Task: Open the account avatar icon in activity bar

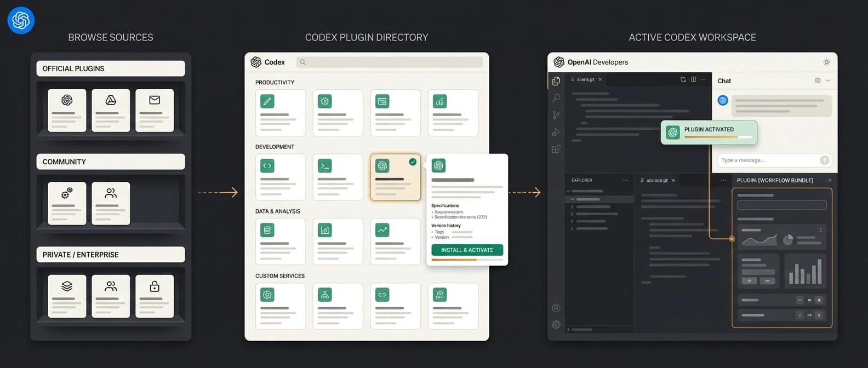Action: click(x=556, y=308)
